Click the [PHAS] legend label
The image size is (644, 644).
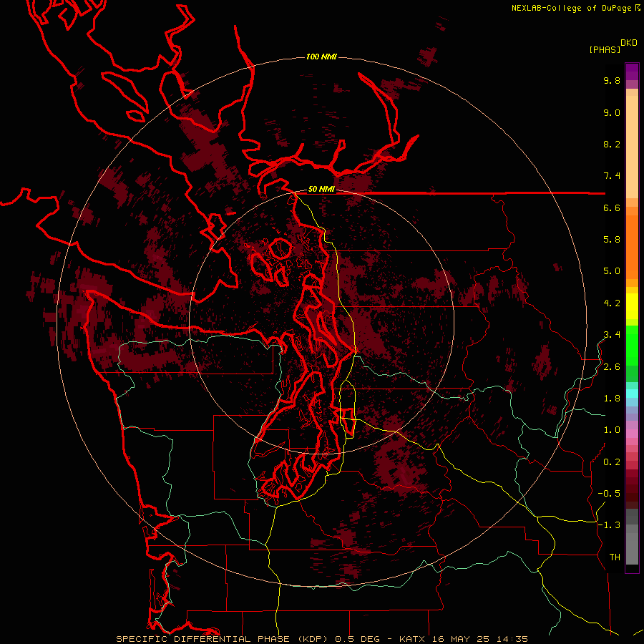tap(605, 49)
